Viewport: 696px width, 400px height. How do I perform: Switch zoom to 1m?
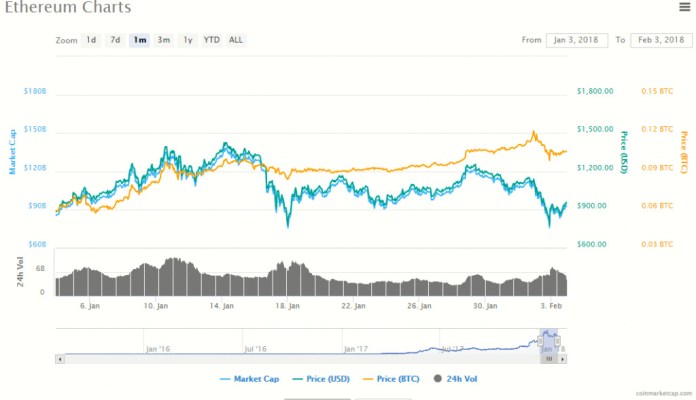point(139,40)
